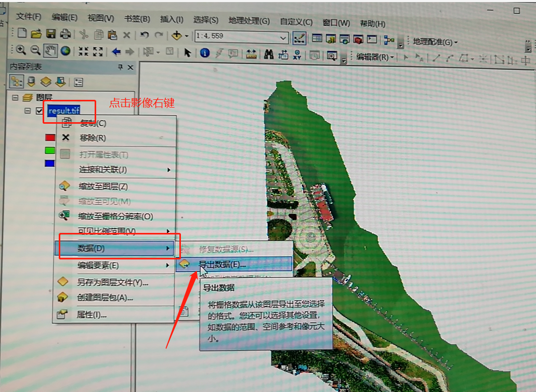The width and height of the screenshot is (536, 392).
Task: Click the Print icon in the toolbar
Action: pyautogui.click(x=65, y=34)
